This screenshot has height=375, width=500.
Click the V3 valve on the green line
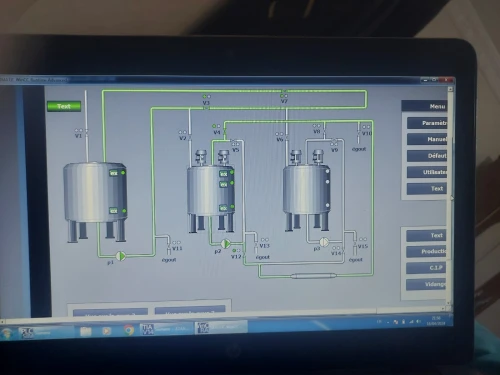point(206,108)
